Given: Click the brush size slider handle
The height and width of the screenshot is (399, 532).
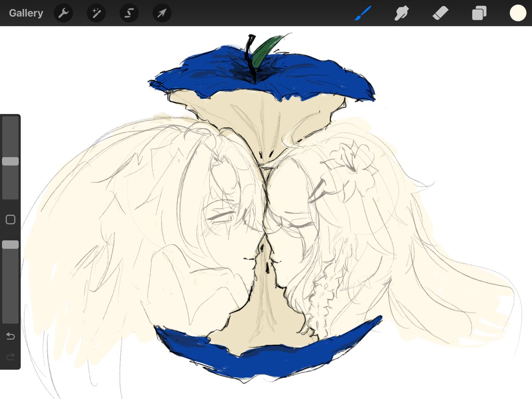Looking at the screenshot, I should coord(10,161).
